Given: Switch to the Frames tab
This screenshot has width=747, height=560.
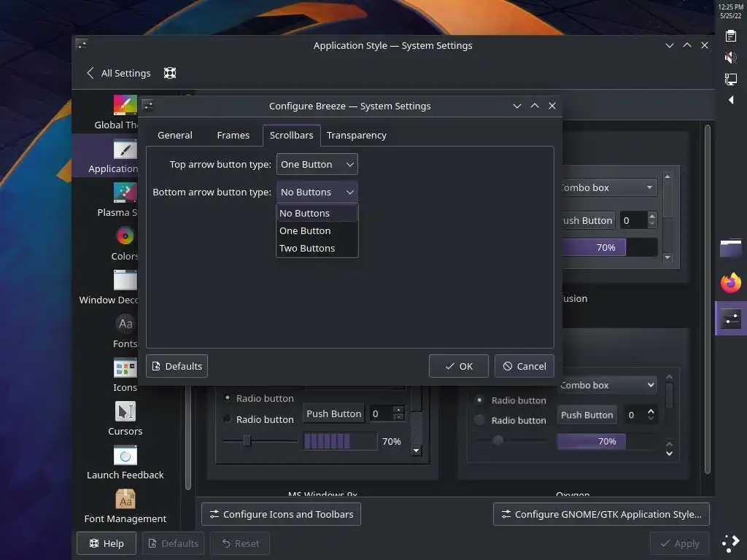Looking at the screenshot, I should coord(233,135).
